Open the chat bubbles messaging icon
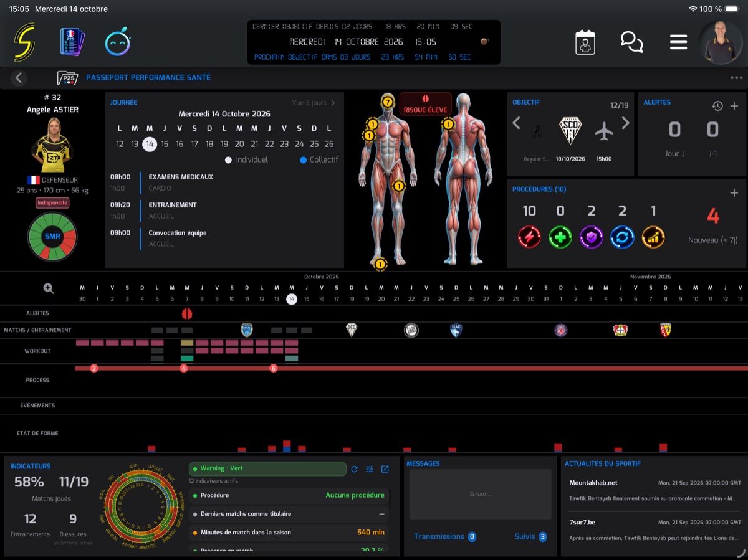 631,42
